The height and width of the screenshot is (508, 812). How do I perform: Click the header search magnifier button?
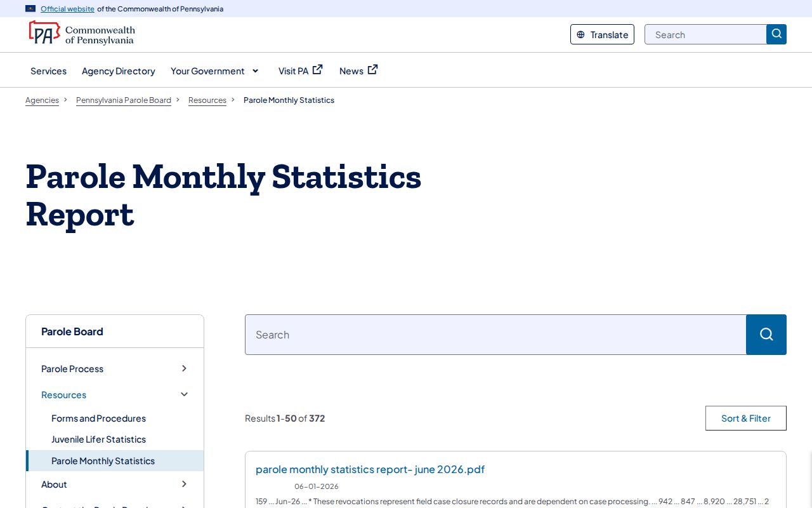(x=776, y=34)
